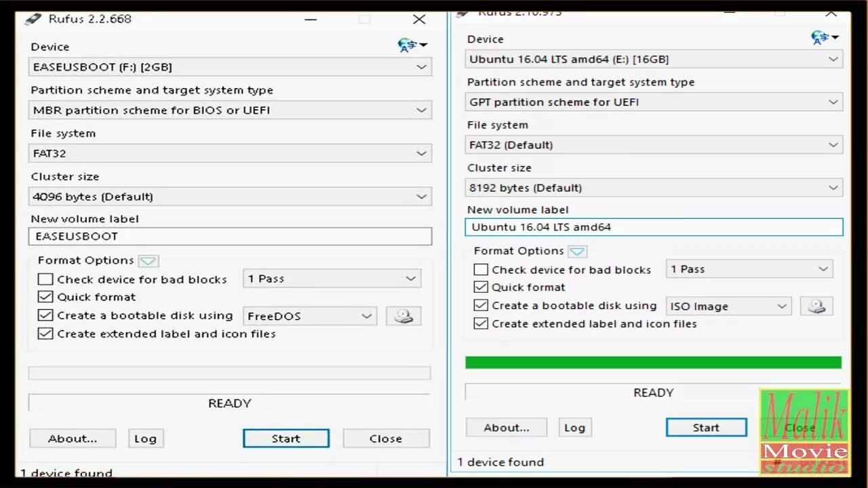Screen dimensions: 868x488
Task: Click 'New volume label' text in left window
Action: pos(85,219)
